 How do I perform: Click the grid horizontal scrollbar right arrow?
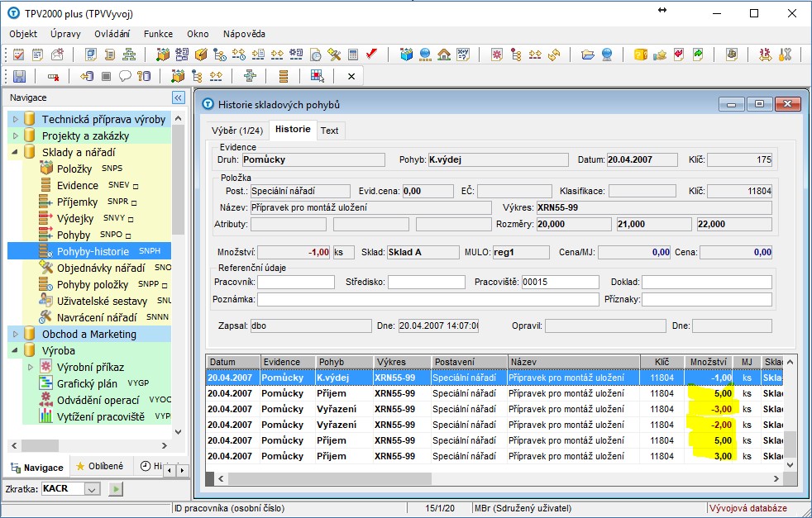coord(776,479)
